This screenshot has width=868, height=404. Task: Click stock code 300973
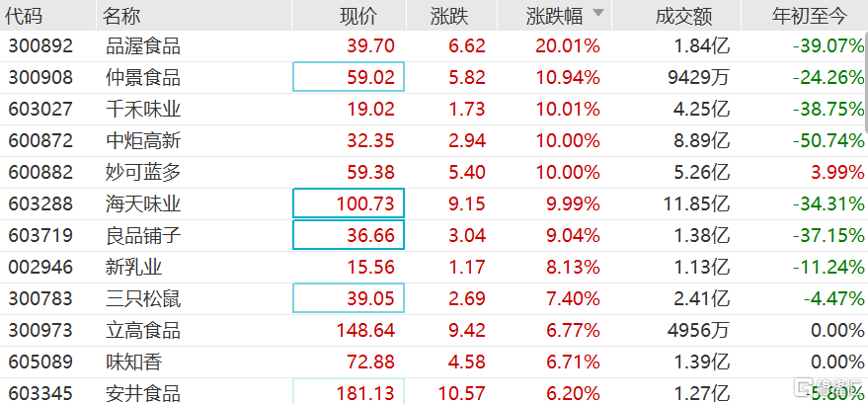tap(40, 331)
